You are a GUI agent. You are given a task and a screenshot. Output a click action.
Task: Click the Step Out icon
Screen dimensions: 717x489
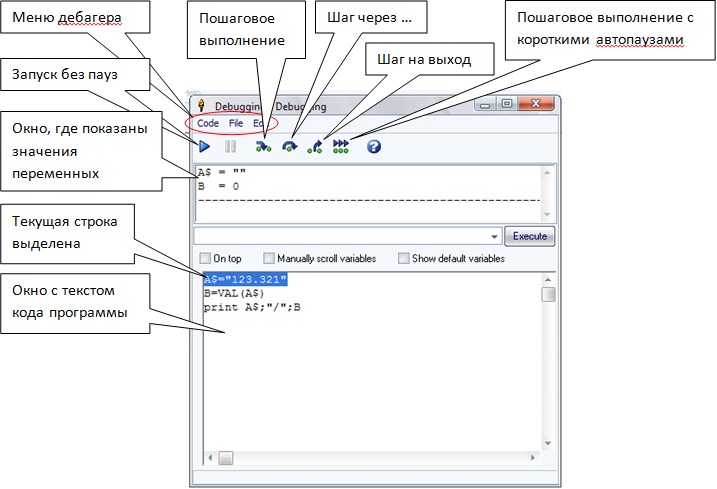click(315, 147)
